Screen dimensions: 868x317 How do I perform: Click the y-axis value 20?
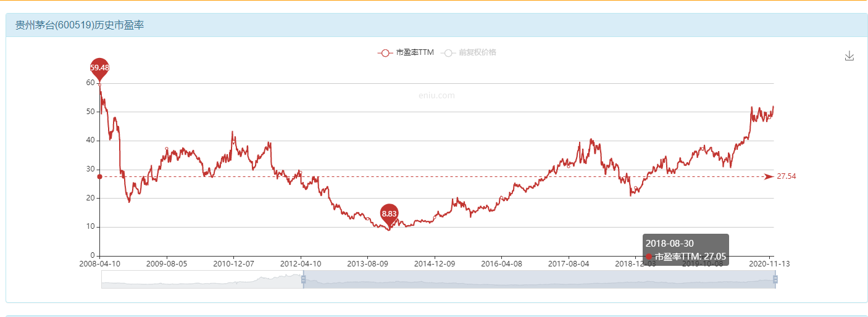91,198
